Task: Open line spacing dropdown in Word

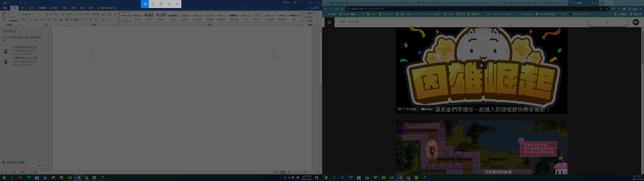Action: (97, 19)
